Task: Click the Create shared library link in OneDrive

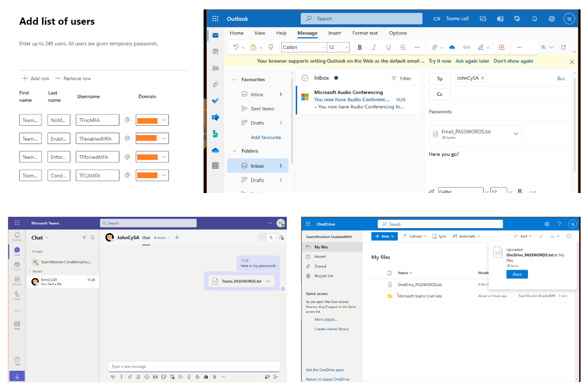Action: point(331,329)
